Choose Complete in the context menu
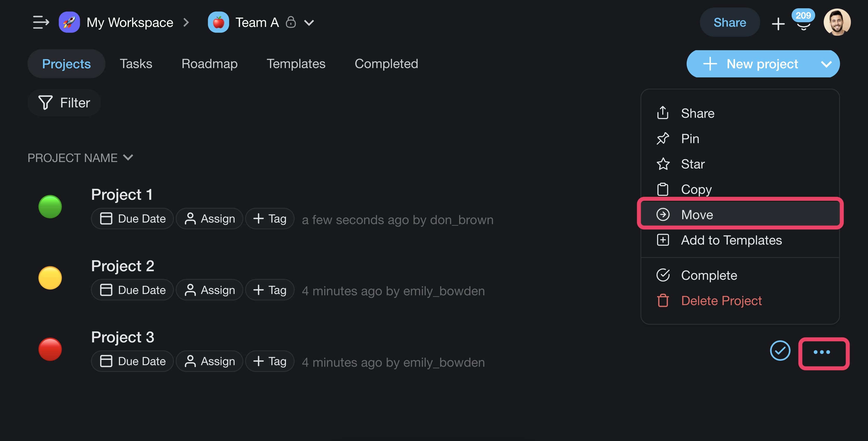868x441 pixels. pyautogui.click(x=709, y=275)
